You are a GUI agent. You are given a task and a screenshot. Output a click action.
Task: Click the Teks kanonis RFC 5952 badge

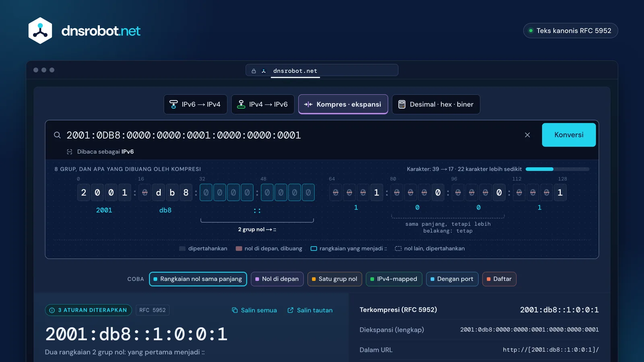point(570,31)
